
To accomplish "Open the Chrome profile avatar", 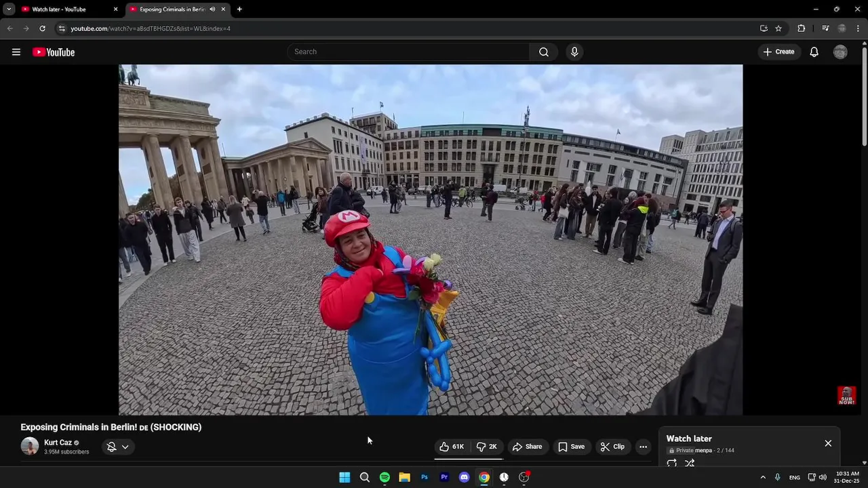I will 842,28.
